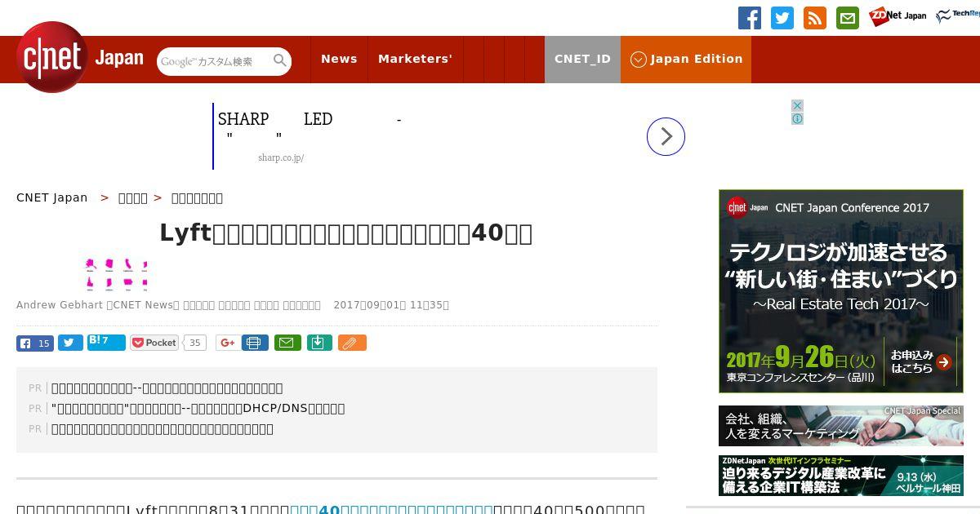The image size is (980, 514).
Task: Save article to Pocket
Action: point(154,343)
